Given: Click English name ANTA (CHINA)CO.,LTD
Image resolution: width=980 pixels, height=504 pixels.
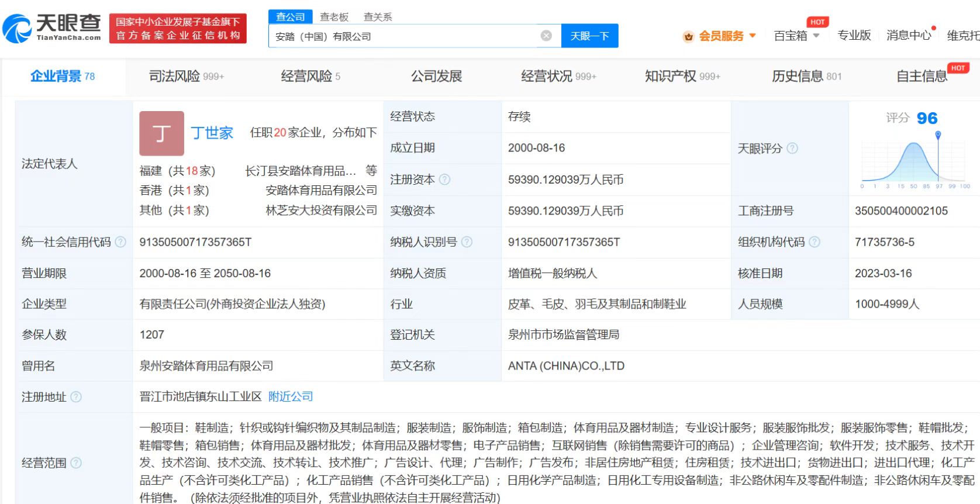Looking at the screenshot, I should [x=566, y=366].
